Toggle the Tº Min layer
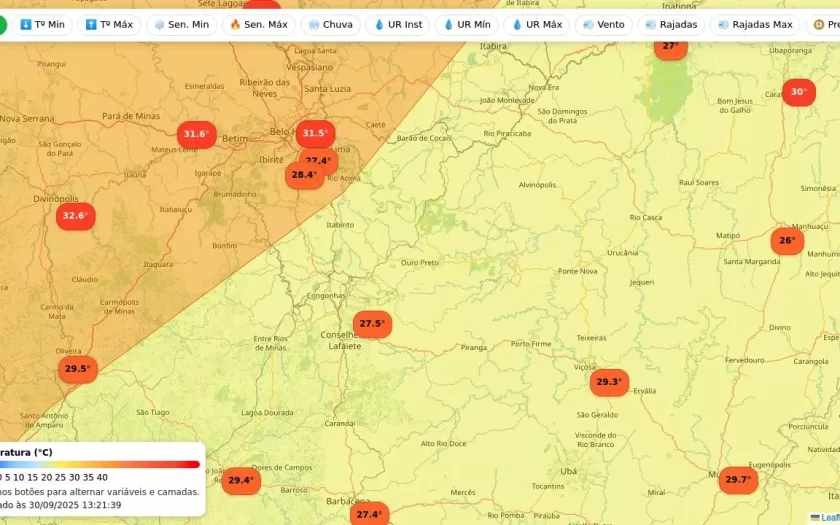 click(42, 24)
